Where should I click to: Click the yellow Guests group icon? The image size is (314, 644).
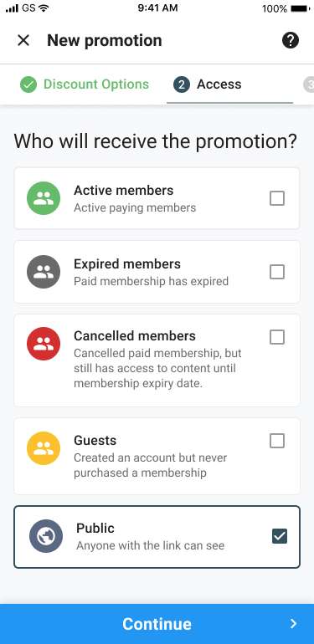(x=44, y=448)
